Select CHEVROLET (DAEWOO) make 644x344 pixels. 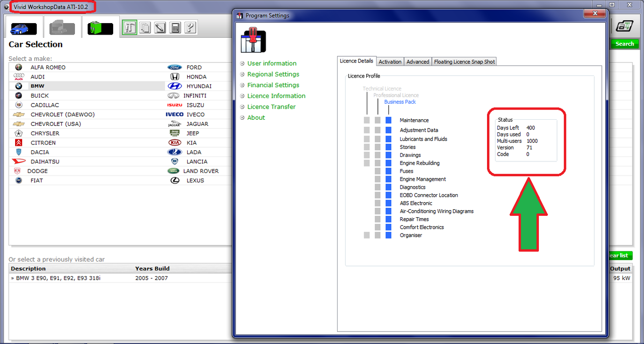coord(62,115)
